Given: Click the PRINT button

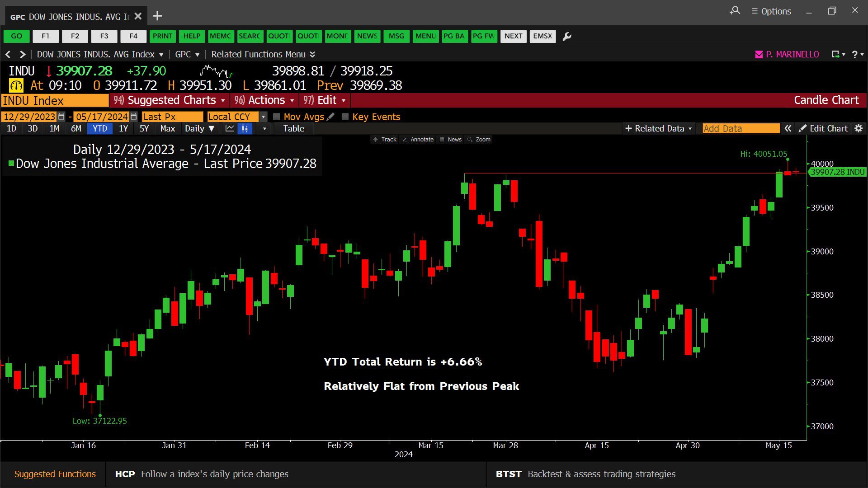Looking at the screenshot, I should point(162,36).
